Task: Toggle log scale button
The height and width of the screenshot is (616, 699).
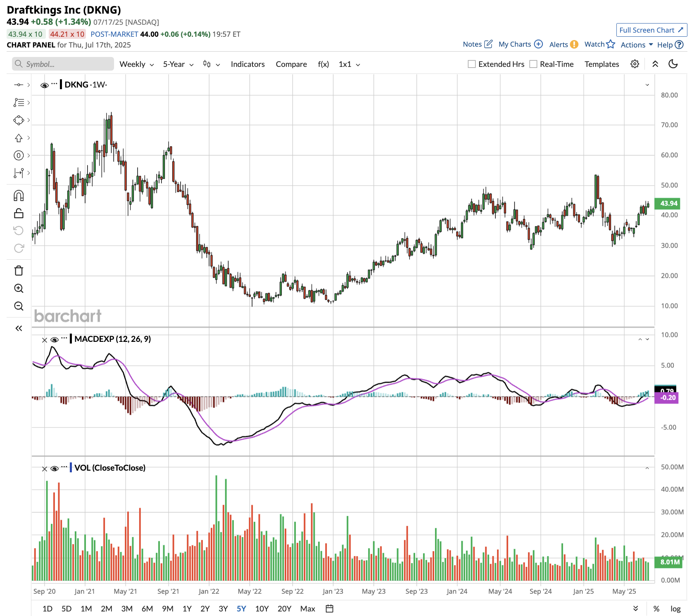Action: (675, 609)
